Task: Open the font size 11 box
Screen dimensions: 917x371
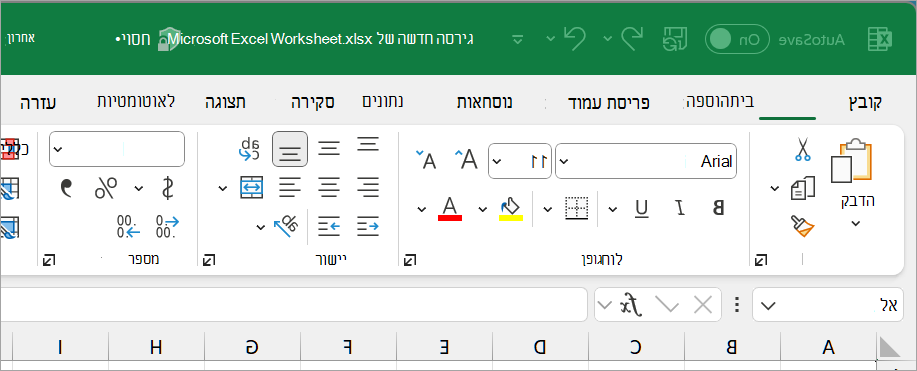Action: (519, 161)
